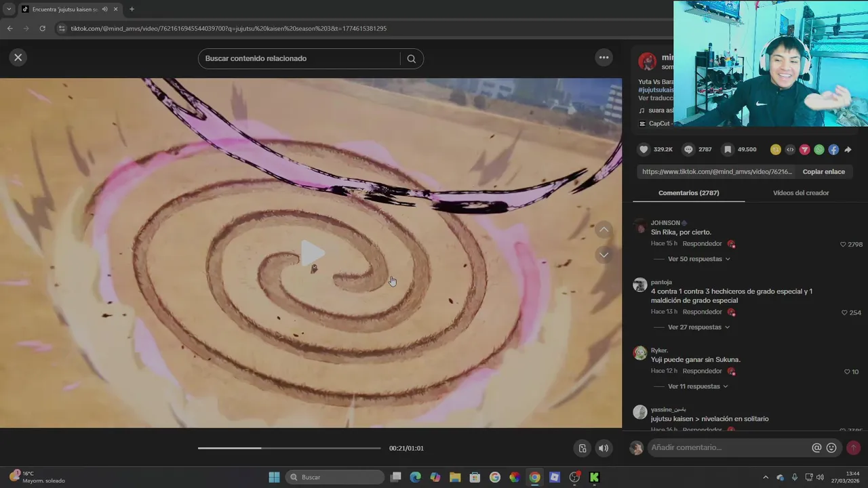Open Task View from the taskbar
This screenshot has height=488, width=868.
[396, 477]
